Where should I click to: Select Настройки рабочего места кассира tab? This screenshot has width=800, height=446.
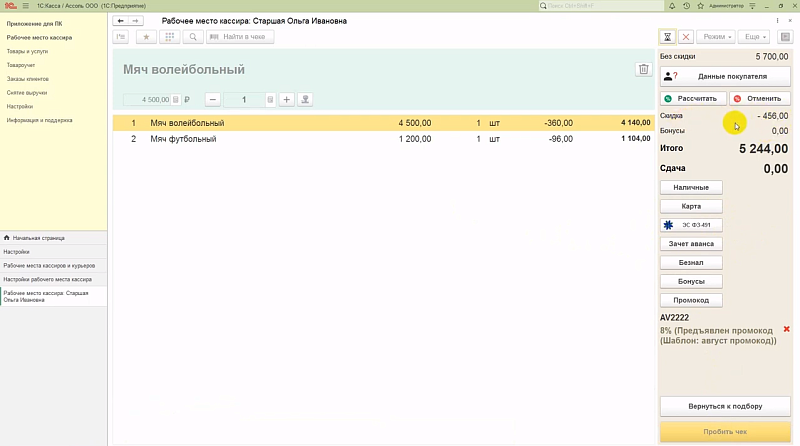[46, 279]
